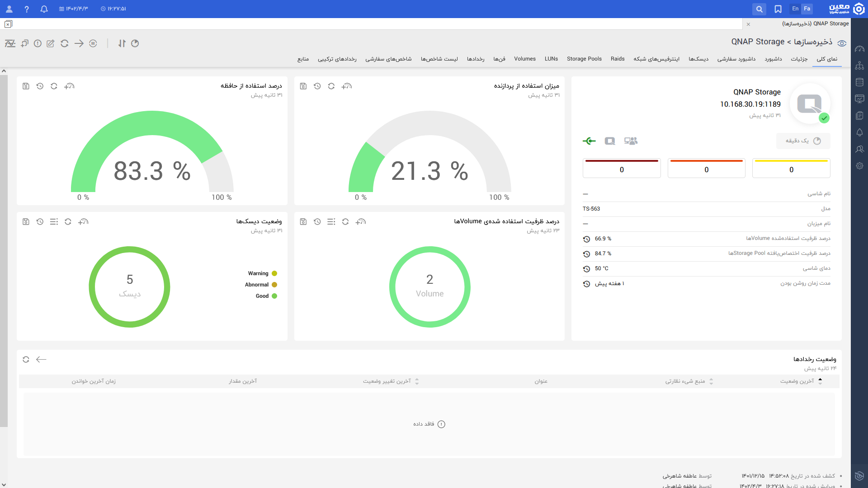Image resolution: width=868 pixels, height=488 pixels.
Task: Open the one-minute interval selector
Action: click(803, 141)
